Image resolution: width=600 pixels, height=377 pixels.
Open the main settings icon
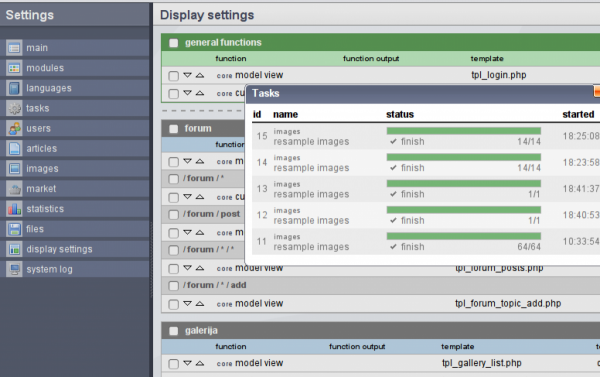[x=14, y=48]
